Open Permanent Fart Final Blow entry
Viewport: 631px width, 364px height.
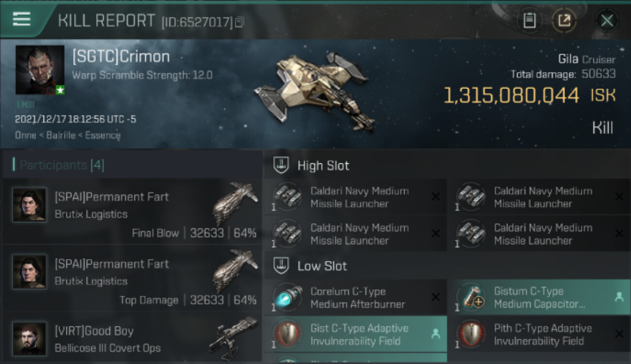(x=132, y=211)
